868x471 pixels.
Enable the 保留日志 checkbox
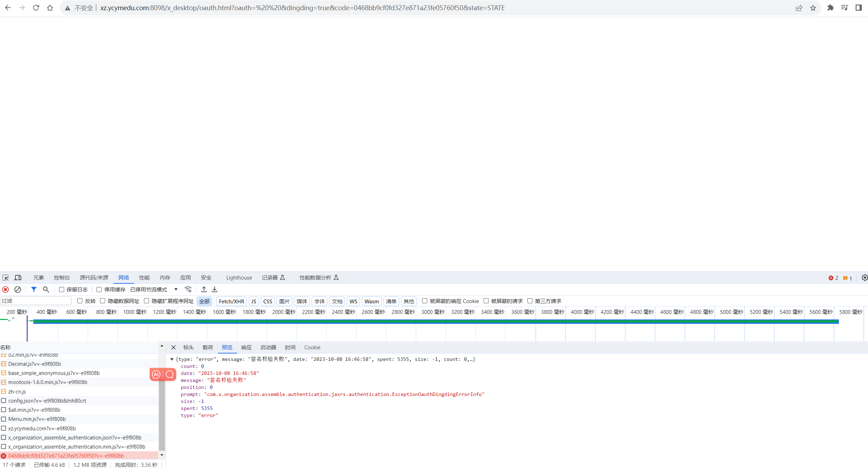tap(61, 289)
